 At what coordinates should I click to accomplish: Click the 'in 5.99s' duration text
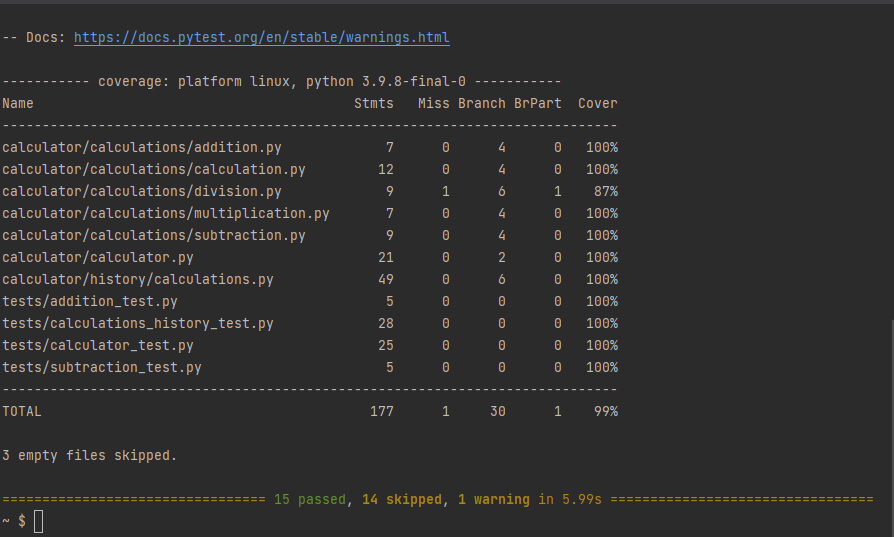[x=570, y=500]
